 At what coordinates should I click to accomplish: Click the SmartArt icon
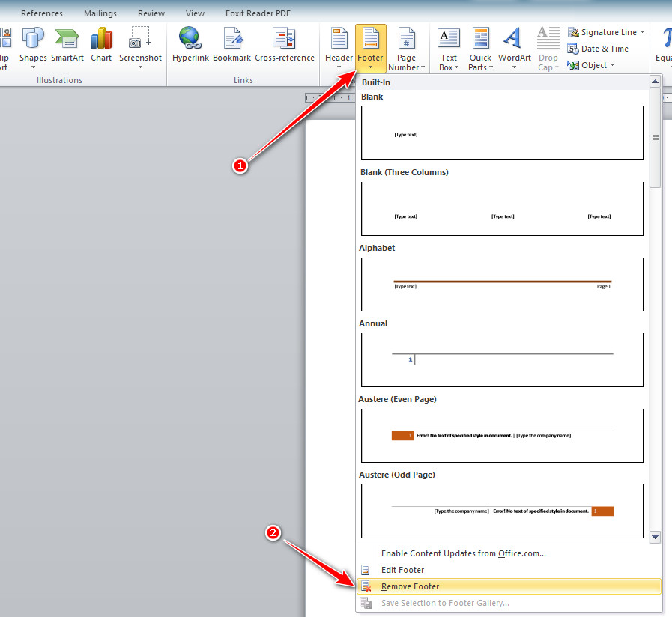click(x=67, y=38)
